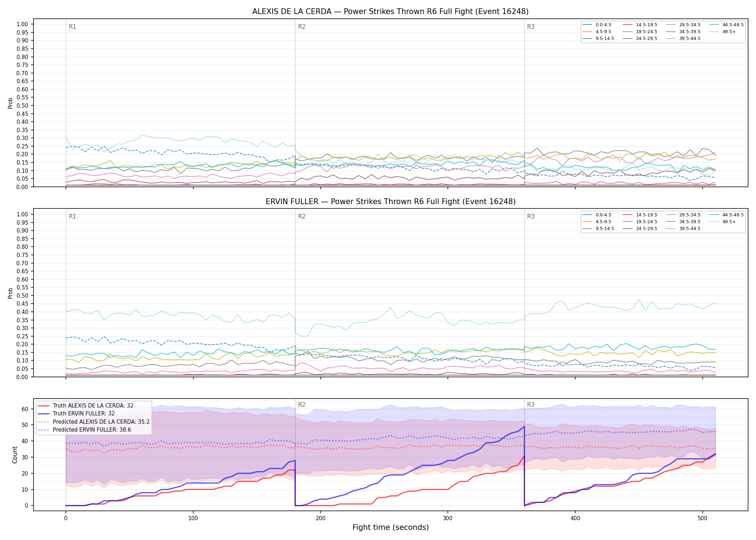Screen dimensions: 756x540
Task: Pick the 4.5-9.5 legend entry in Ervin Fuller chart
Action: (x=597, y=222)
